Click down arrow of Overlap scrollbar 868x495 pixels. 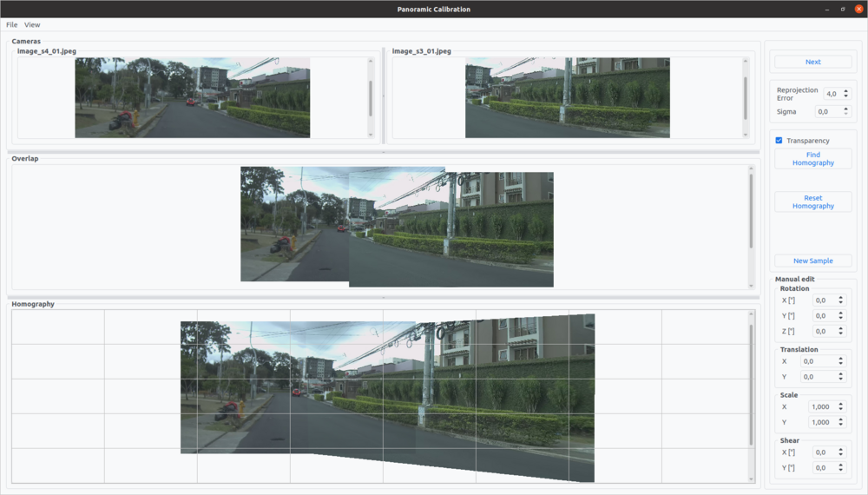751,286
